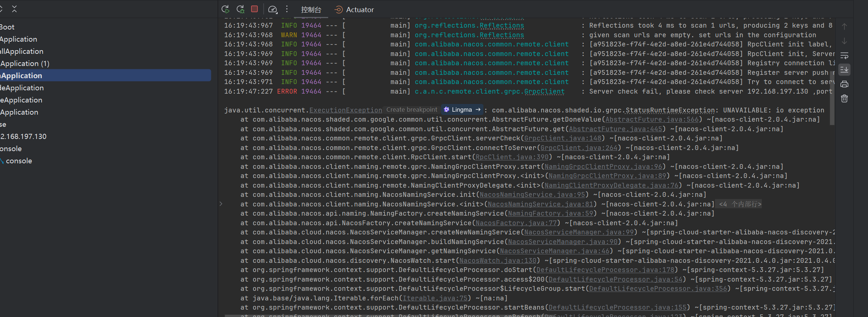Open AbstractFuture.java:566 link

(x=652, y=119)
